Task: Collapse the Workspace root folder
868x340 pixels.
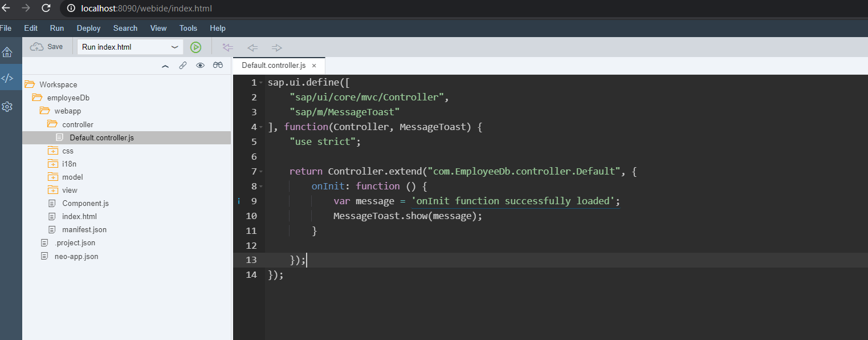Action: click(30, 84)
